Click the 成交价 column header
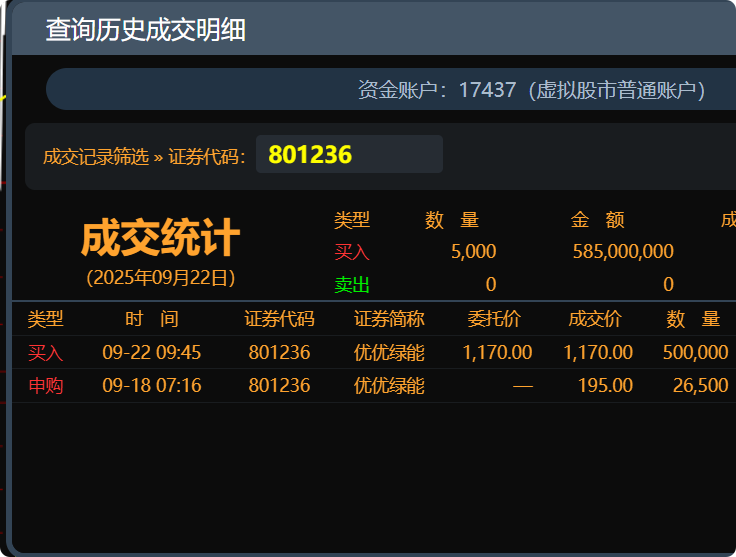 coord(595,319)
